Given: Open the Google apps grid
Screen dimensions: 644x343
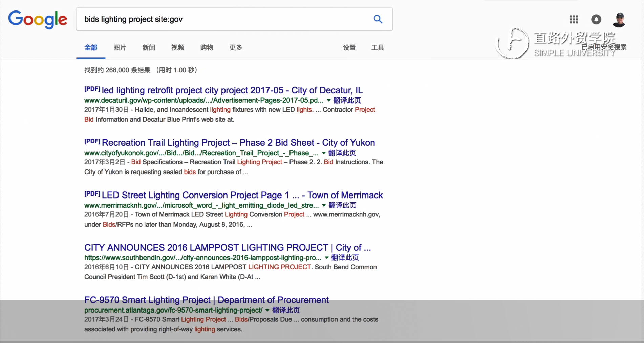Looking at the screenshot, I should coord(574,20).
